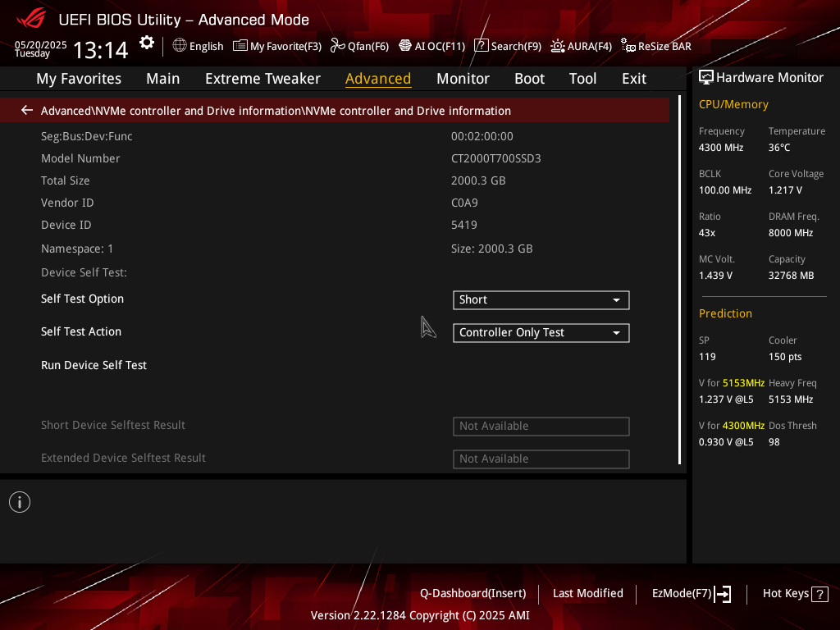Open settings via the gear icon
The height and width of the screenshot is (630, 840).
point(147,43)
